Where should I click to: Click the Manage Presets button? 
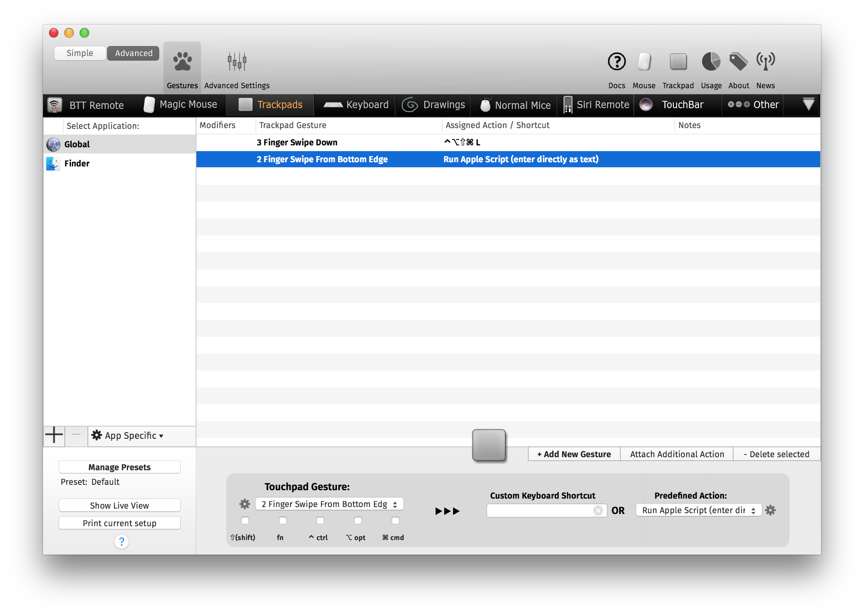(119, 467)
